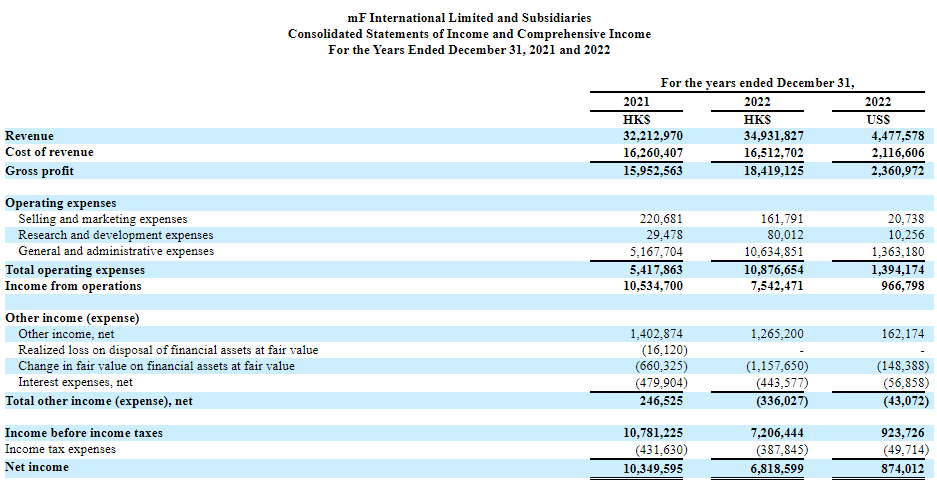This screenshot has height=483, width=937.
Task: Select US$ revenue value 4,477,578
Action: pos(898,136)
